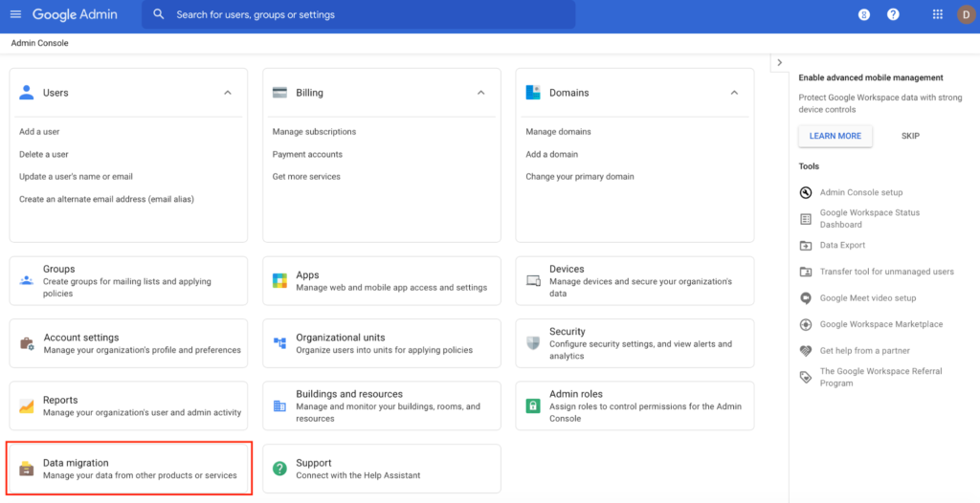This screenshot has height=503, width=980.
Task: Open the Reports card title
Action: pos(60,400)
